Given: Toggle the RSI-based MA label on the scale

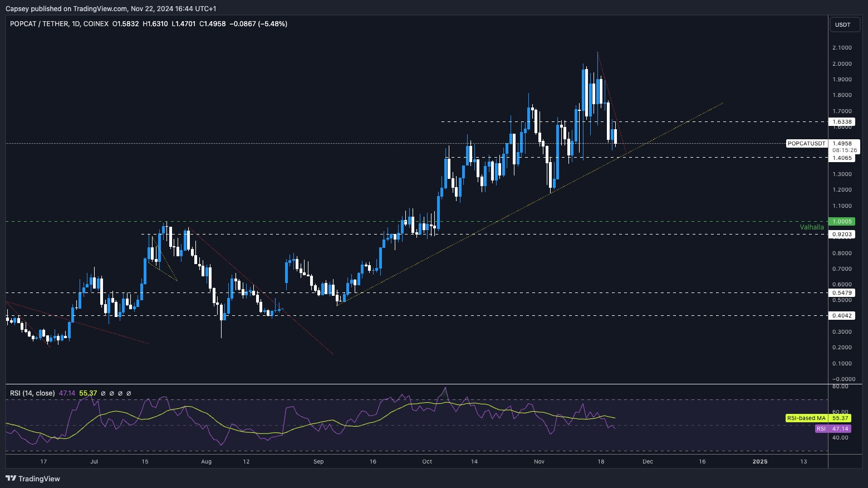Looking at the screenshot, I should (806, 418).
